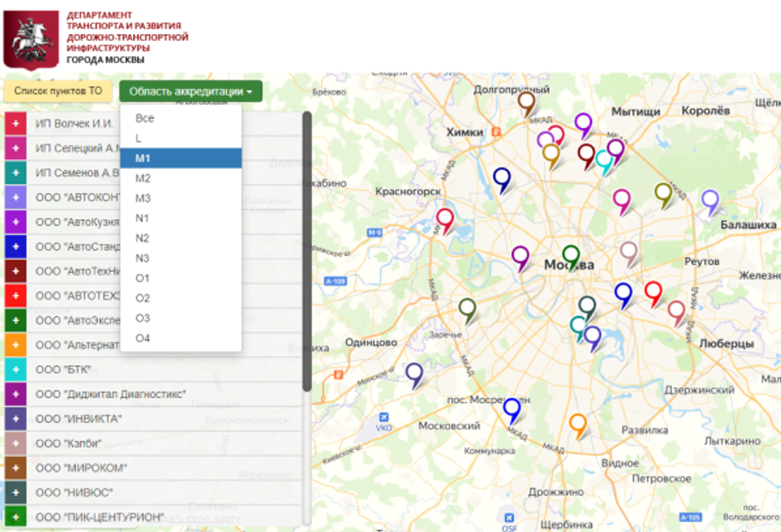Click the ООО "БТК" list row
The image size is (781, 532).
pyautogui.click(x=154, y=369)
